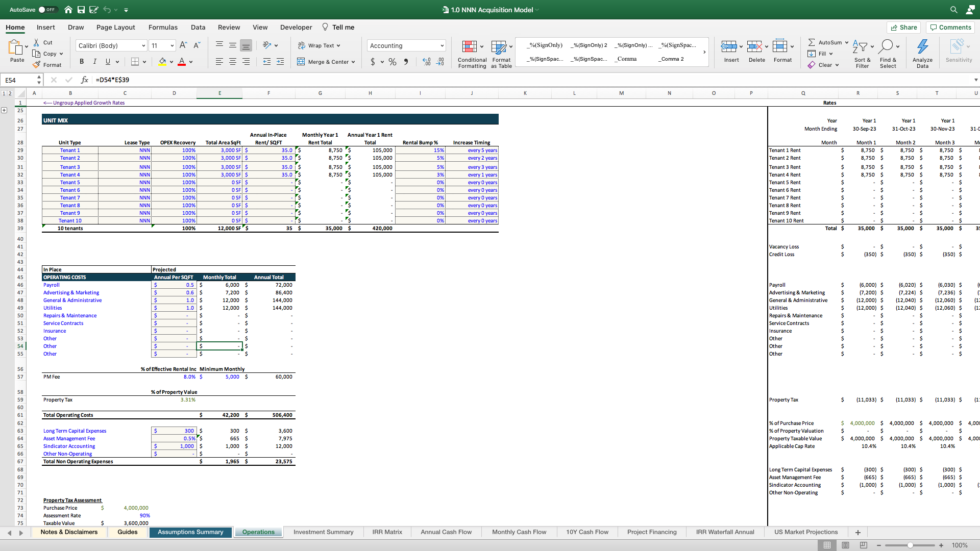Toggle Underline formatting
The height and width of the screenshot is (551, 980).
pyautogui.click(x=108, y=62)
